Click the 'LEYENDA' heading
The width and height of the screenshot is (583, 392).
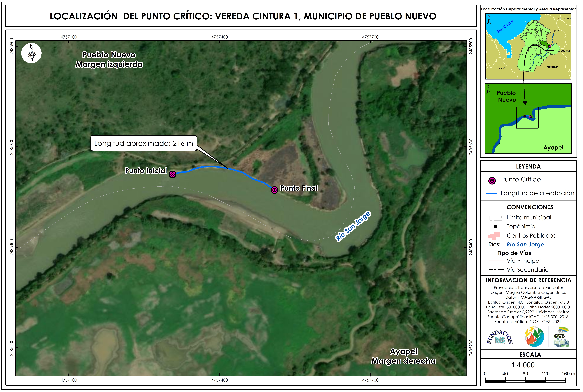coord(528,166)
